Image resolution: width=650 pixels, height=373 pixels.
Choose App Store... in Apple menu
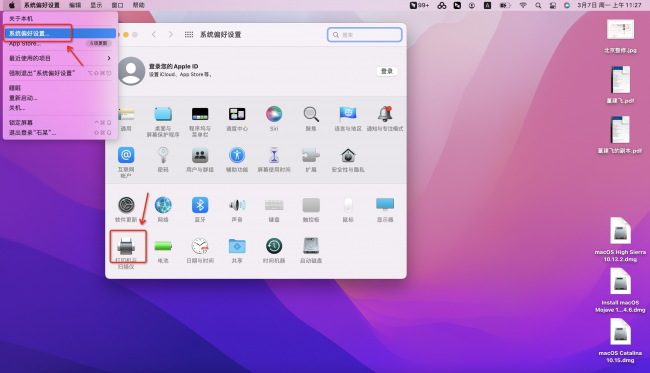coord(60,44)
